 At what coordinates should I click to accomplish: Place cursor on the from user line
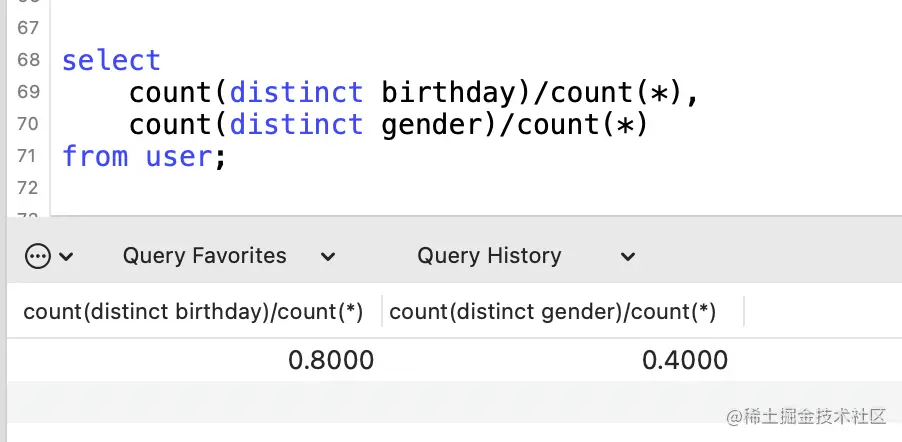[144, 157]
